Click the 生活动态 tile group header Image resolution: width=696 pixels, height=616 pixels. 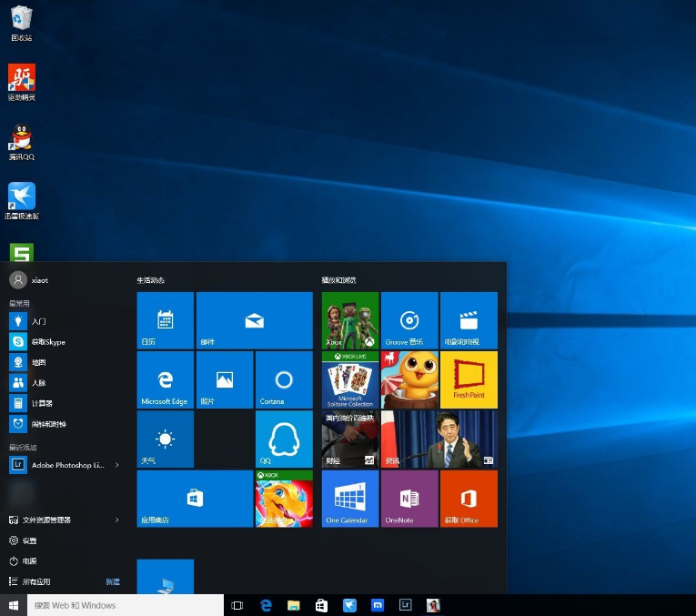[150, 280]
